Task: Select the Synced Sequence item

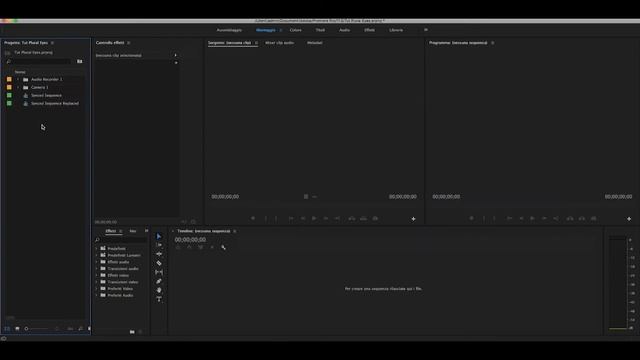Action: click(46, 96)
